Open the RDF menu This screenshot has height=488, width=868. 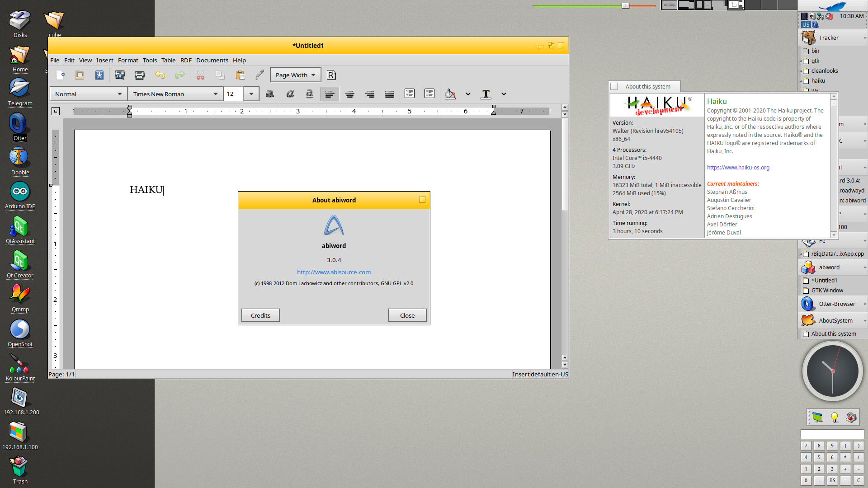pyautogui.click(x=186, y=60)
